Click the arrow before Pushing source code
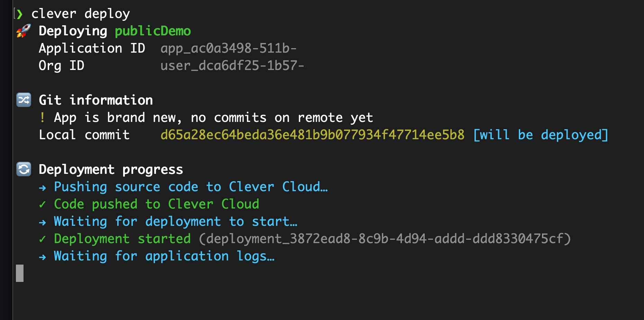644x320 pixels. 43,188
